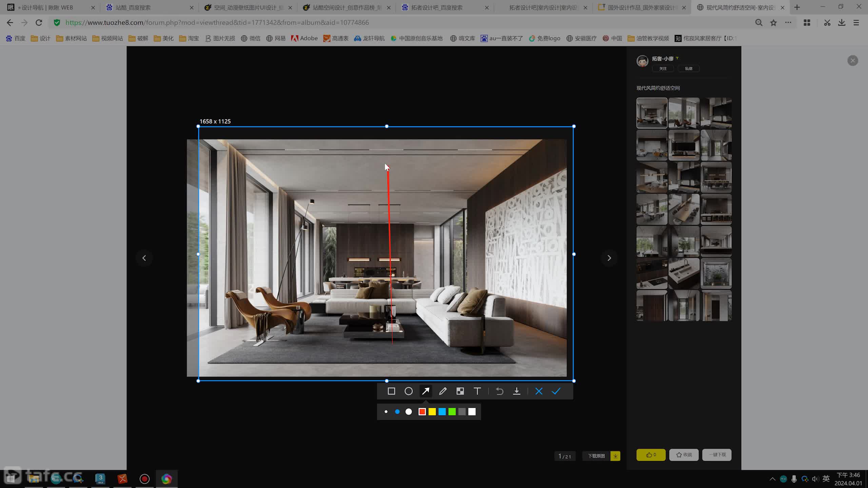Click the address bar URL
The image size is (868, 488).
[217, 23]
